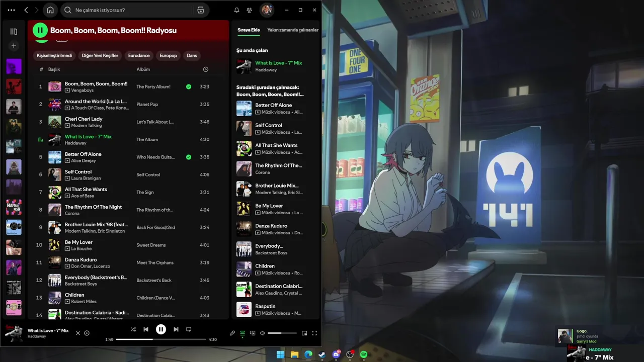This screenshot has height=362, width=644.
Task: Open the Windows Start menu
Action: (280, 354)
